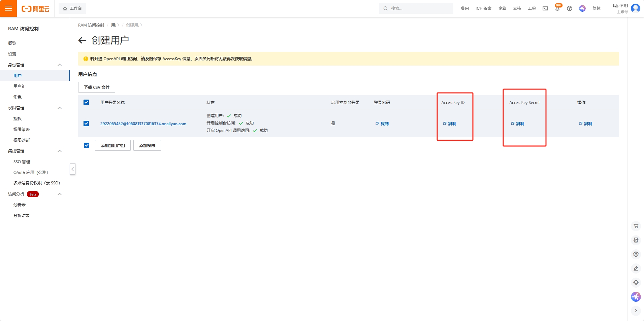Click the 下载 CSV 文件 button

[x=97, y=87]
